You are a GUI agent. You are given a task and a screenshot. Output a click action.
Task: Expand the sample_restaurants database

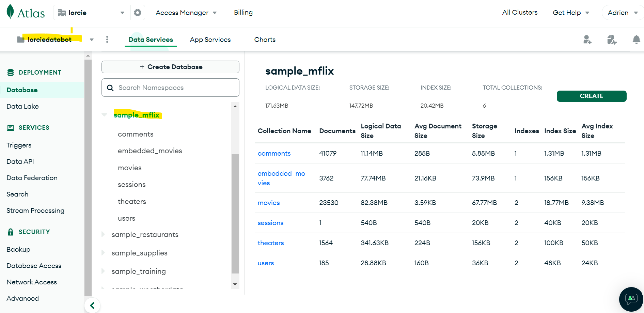point(103,234)
